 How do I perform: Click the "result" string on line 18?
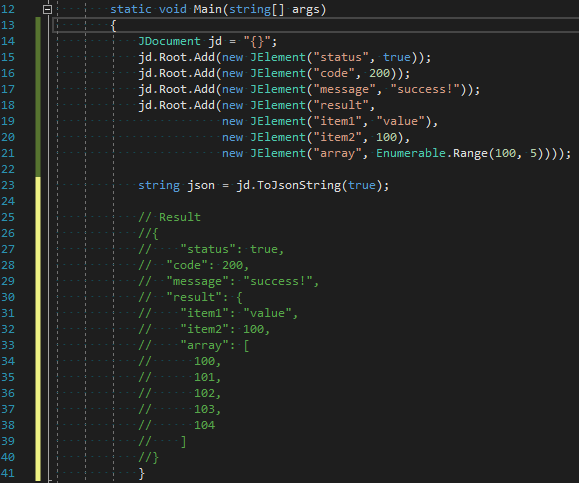[x=340, y=105]
